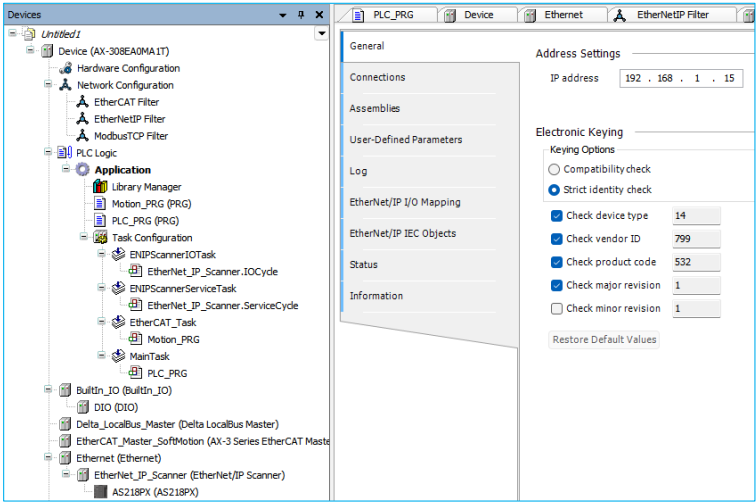
Task: Select the Library Manager books icon
Action: tap(100, 187)
